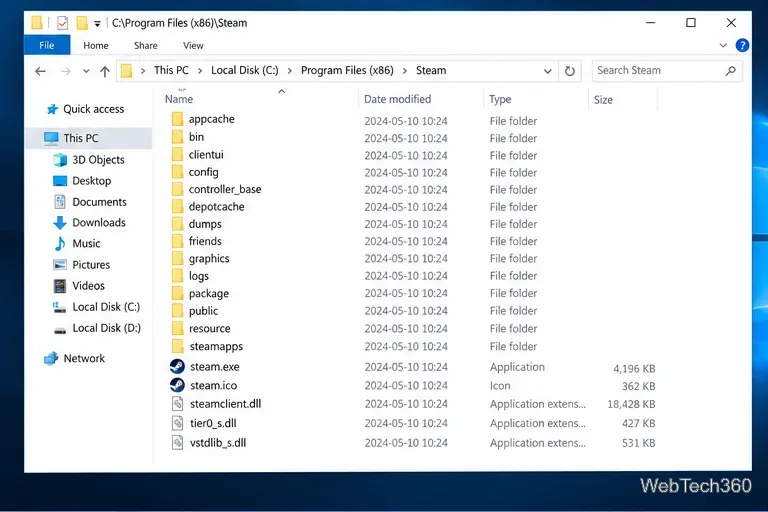Customize Quick Access Toolbar dropdown arrow
The width and height of the screenshot is (768, 512).
(x=97, y=24)
